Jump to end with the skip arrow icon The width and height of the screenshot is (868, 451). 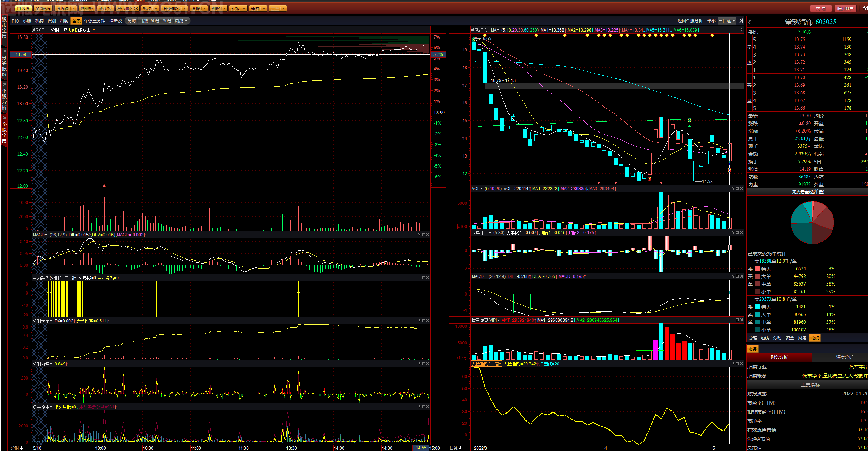[x=741, y=21]
